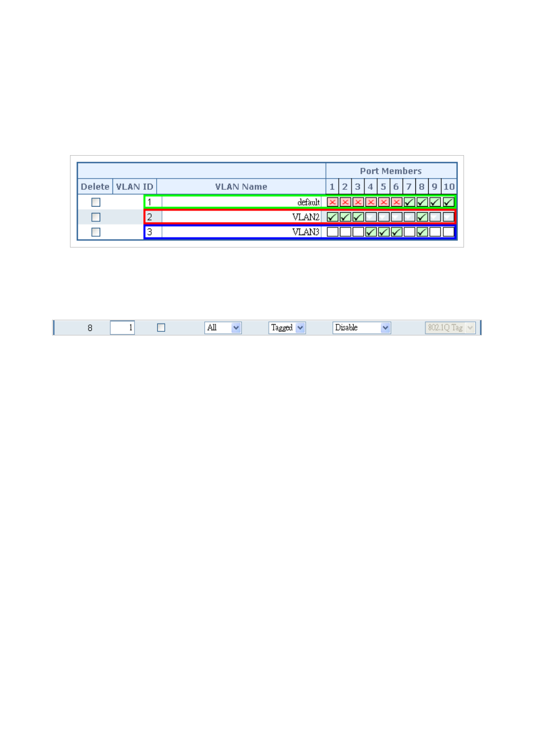Check port 4 in the VLAN2 row
Viewport: 534px width, 756px height.
coord(371,217)
